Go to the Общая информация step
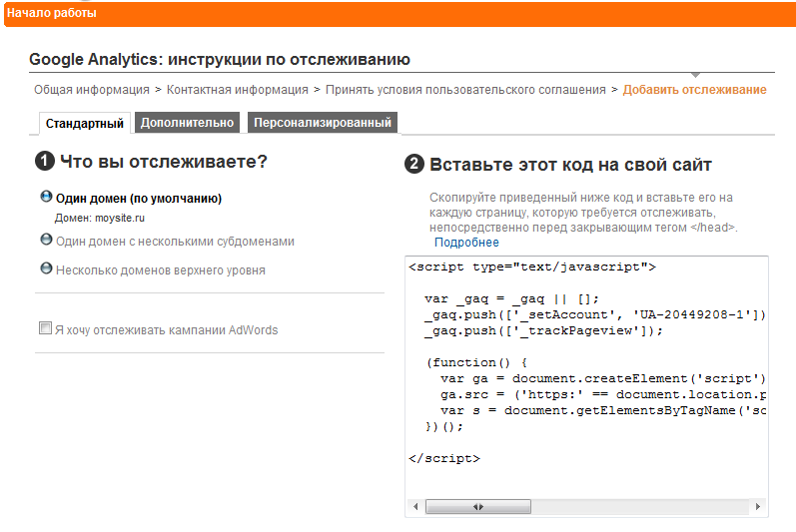796x532 pixels. (92, 90)
